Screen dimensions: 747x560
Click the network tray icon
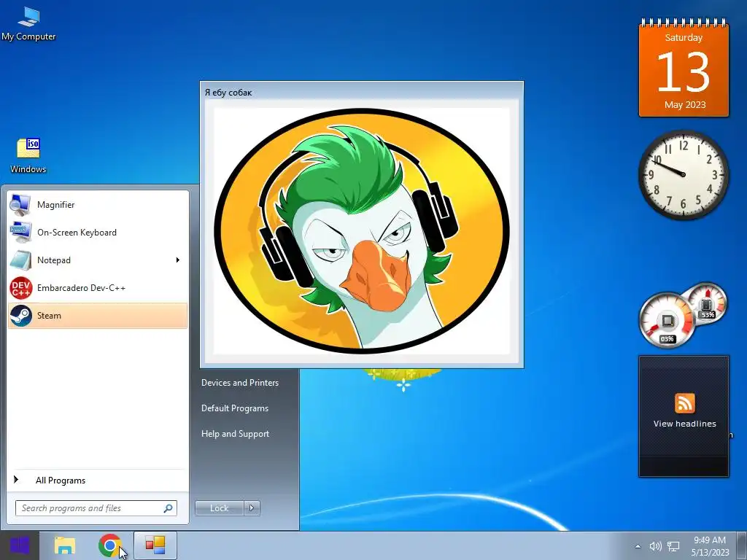click(x=673, y=546)
